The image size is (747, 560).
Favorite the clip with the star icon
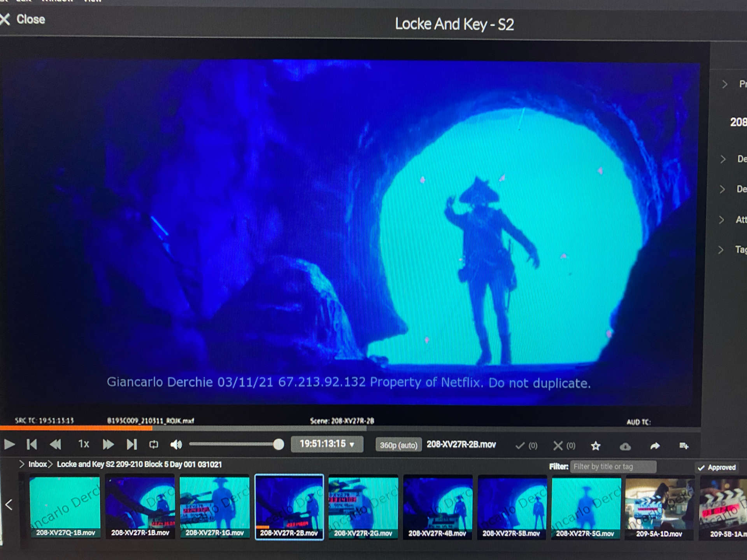click(595, 446)
